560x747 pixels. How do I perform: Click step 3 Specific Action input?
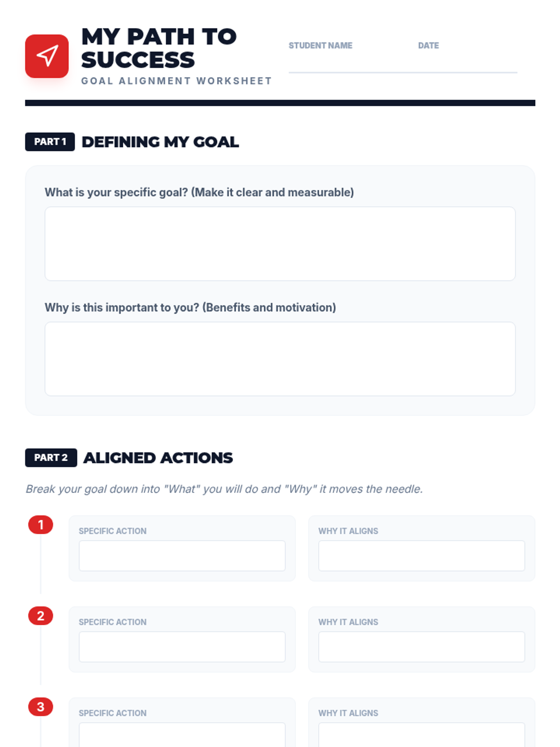click(182, 735)
